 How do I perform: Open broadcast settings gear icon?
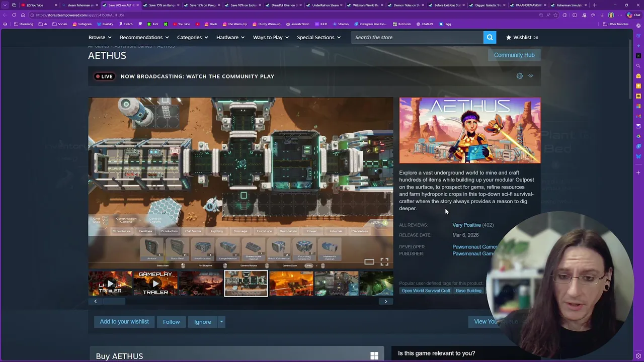520,76
